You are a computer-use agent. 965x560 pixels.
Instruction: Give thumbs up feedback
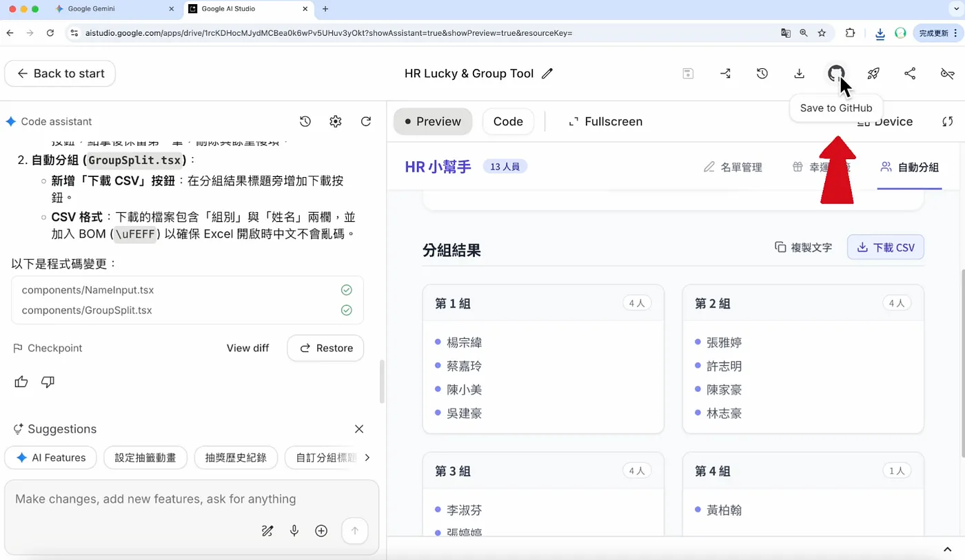pos(21,382)
